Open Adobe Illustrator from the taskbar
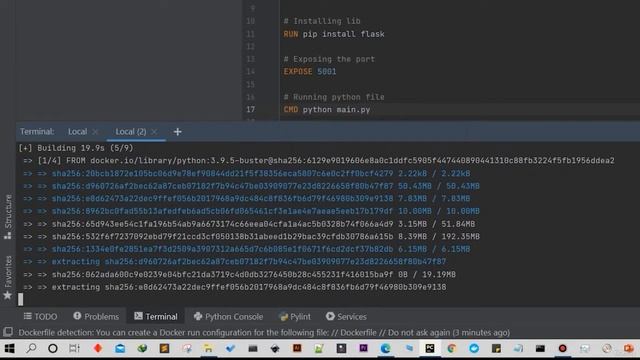Screen dimensions: 640x360 click(x=297, y=348)
